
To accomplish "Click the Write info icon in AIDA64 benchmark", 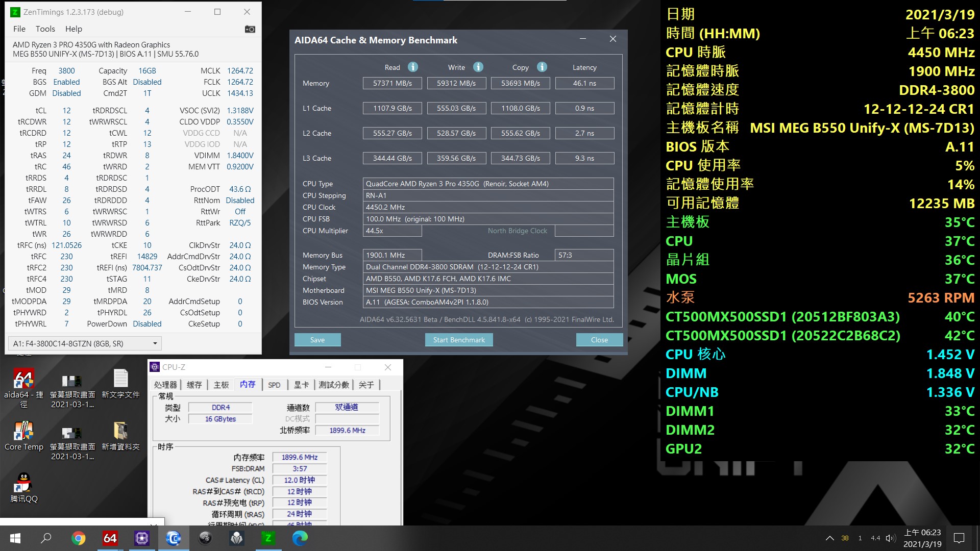I will (478, 67).
